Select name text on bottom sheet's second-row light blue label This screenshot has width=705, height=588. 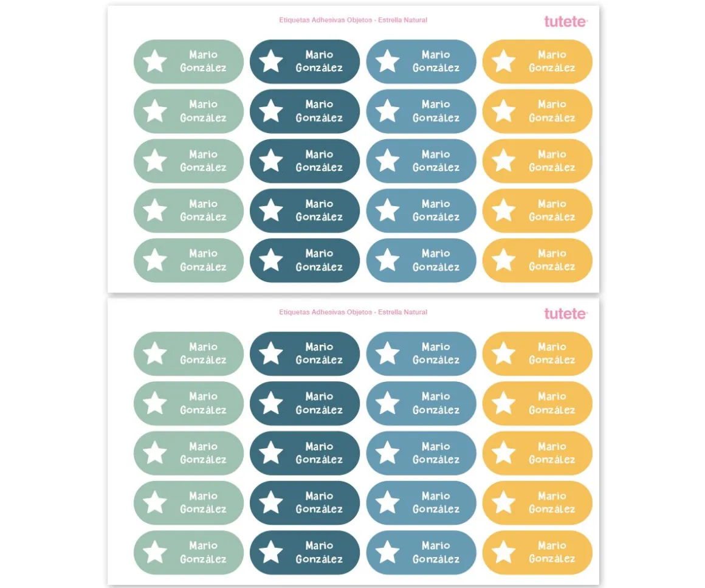click(x=436, y=403)
